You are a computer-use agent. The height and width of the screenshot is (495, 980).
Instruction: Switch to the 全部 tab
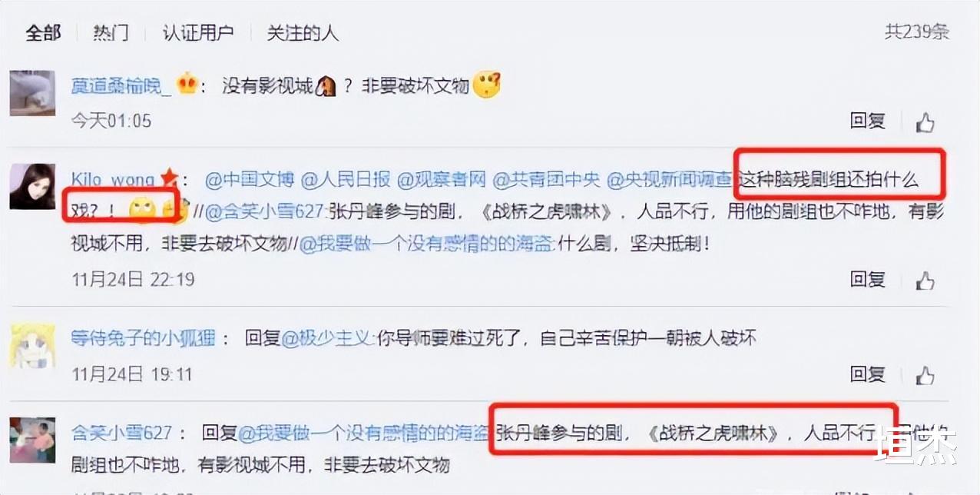43,33
